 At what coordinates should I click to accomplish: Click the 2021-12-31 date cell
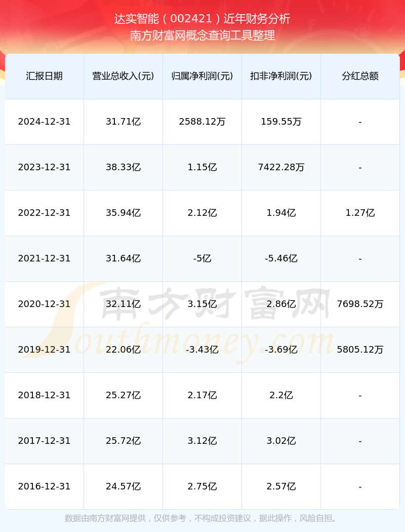point(45,258)
